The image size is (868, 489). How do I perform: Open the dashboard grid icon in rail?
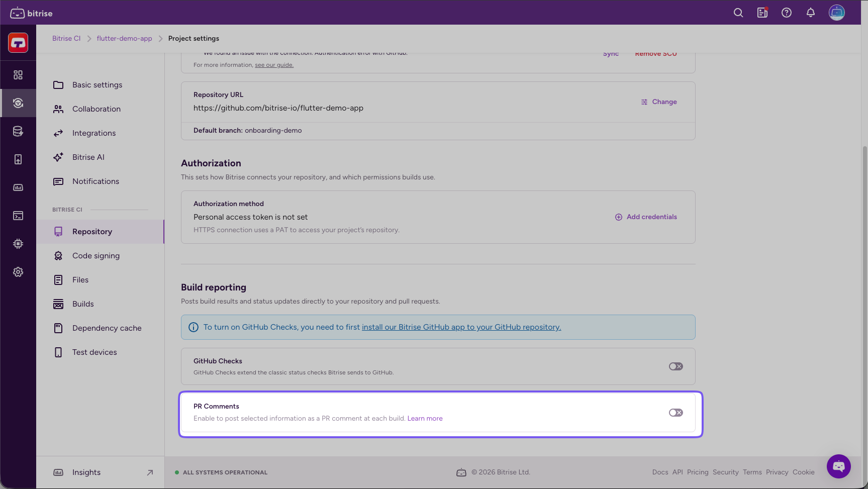click(18, 75)
